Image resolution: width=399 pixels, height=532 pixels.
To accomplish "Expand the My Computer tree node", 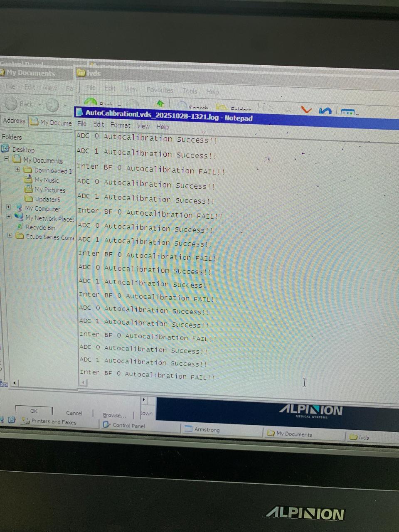I will pyautogui.click(x=8, y=207).
